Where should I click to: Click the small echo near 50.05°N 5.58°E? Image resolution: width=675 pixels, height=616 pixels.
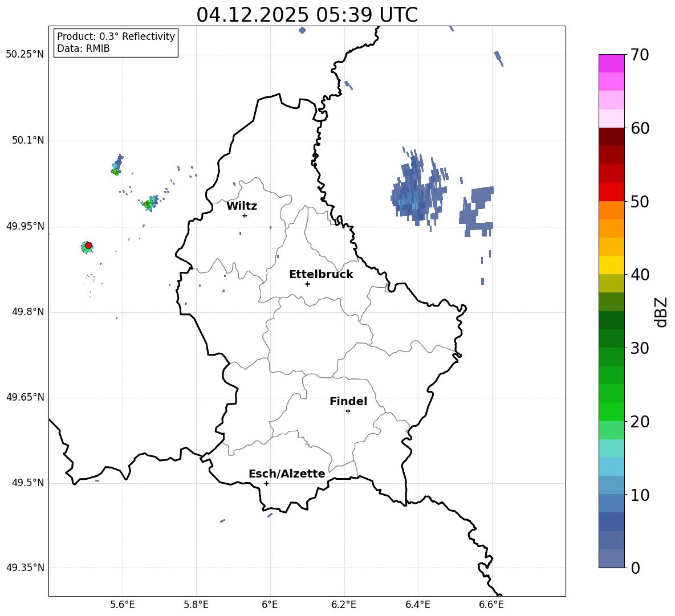pyautogui.click(x=117, y=165)
